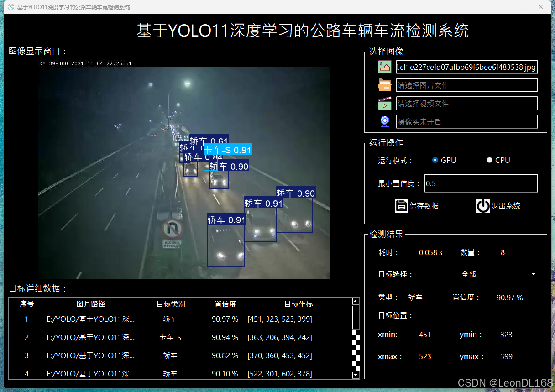Click coordinates cell [363, 206, 394, 242]
Viewport: 555px width, 392px height.
click(x=280, y=337)
